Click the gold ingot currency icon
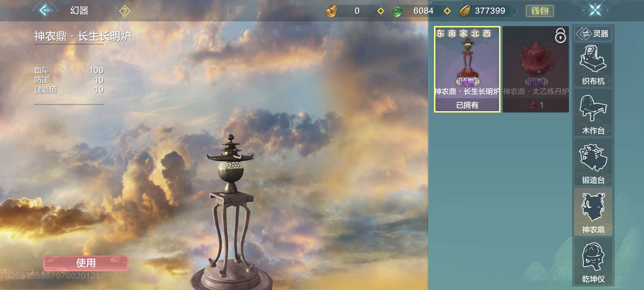 pyautogui.click(x=331, y=11)
